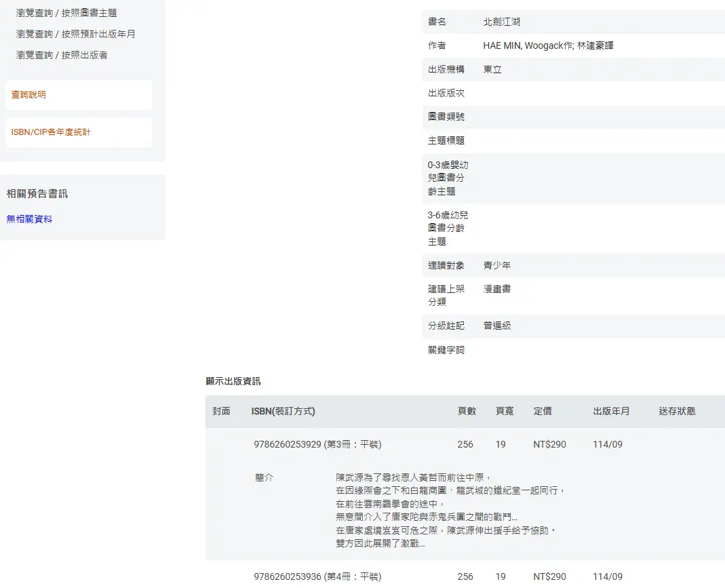
Task: Click the ISBN(裝訂方式) column header
Action: point(283,411)
